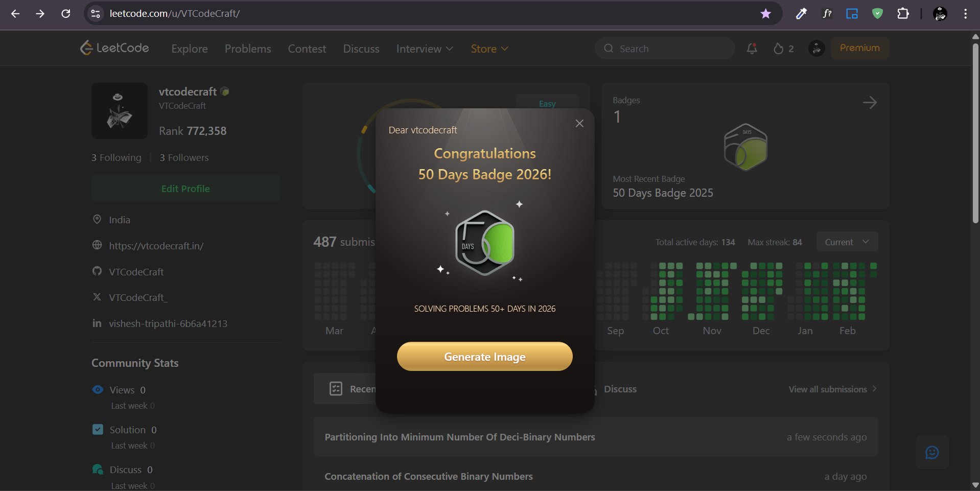Go back using browser back arrow
This screenshot has height=491, width=980.
15,14
